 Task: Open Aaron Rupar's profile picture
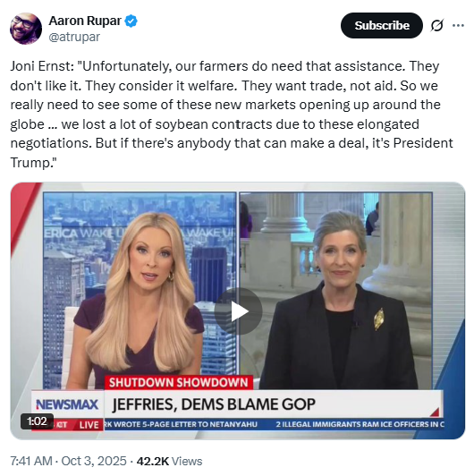pyautogui.click(x=26, y=29)
